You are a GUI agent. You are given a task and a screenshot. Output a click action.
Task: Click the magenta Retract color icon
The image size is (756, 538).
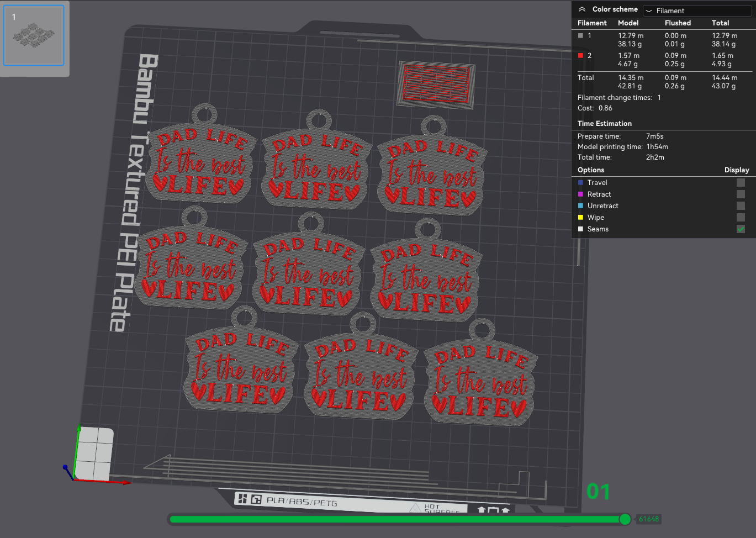[x=580, y=194]
